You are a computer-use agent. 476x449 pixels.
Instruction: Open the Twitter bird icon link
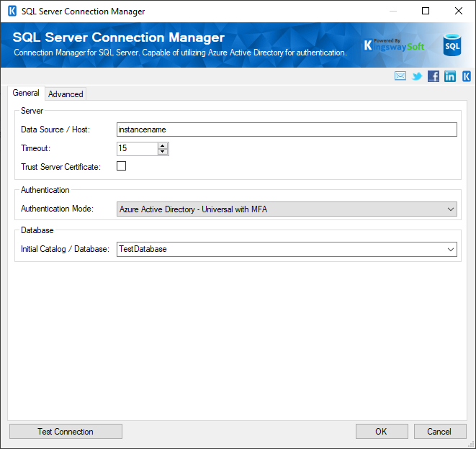(x=417, y=76)
